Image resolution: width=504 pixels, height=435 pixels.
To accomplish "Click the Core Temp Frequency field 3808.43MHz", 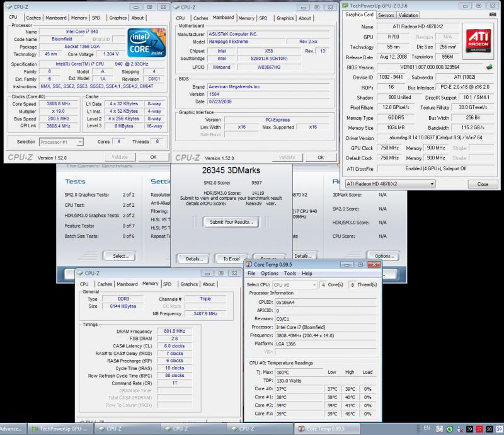I will pos(326,335).
